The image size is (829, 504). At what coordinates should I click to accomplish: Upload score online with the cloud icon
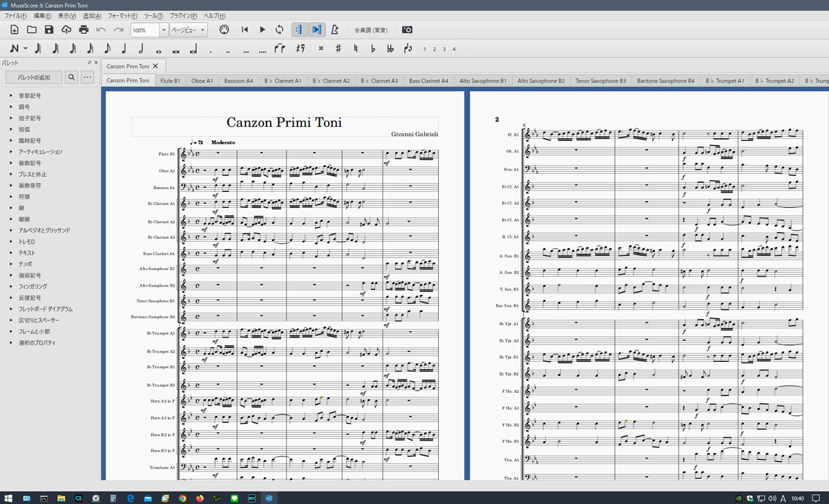pos(66,30)
